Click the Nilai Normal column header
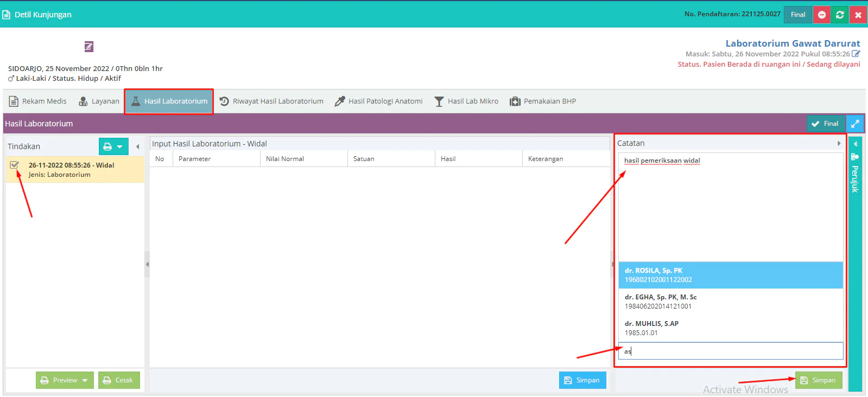The image size is (868, 397). point(303,159)
